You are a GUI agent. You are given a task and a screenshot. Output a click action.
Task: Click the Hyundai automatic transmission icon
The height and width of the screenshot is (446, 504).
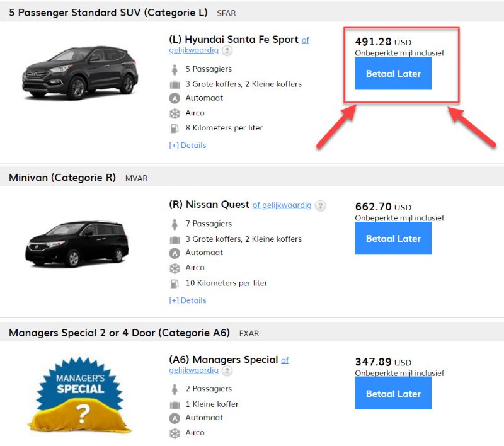pos(175,98)
